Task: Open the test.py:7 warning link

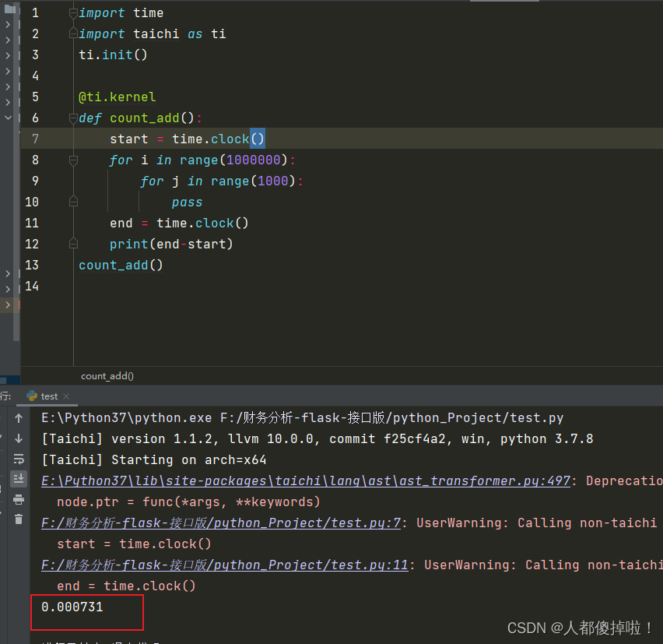Action: (x=218, y=523)
